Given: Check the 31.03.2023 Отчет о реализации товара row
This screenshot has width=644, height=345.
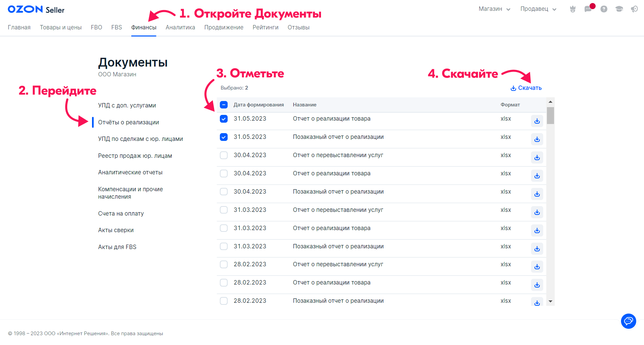Looking at the screenshot, I should point(224,228).
